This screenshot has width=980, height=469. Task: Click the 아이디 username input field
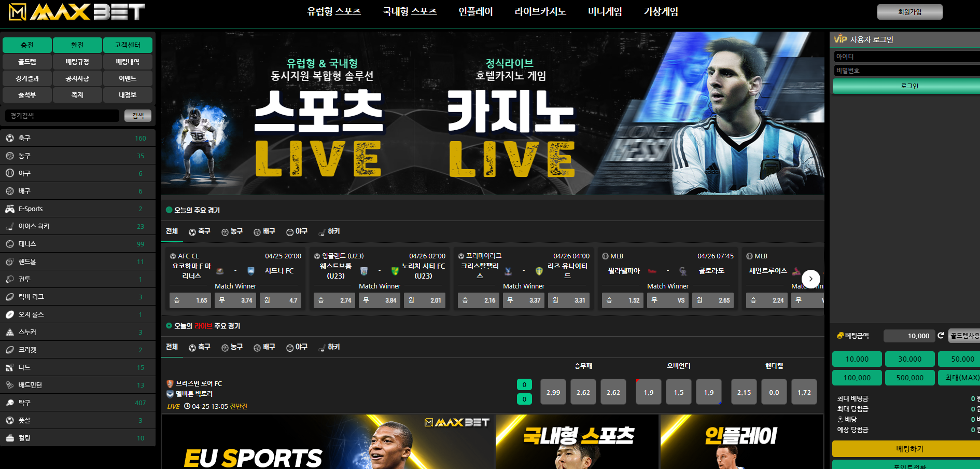(x=907, y=57)
